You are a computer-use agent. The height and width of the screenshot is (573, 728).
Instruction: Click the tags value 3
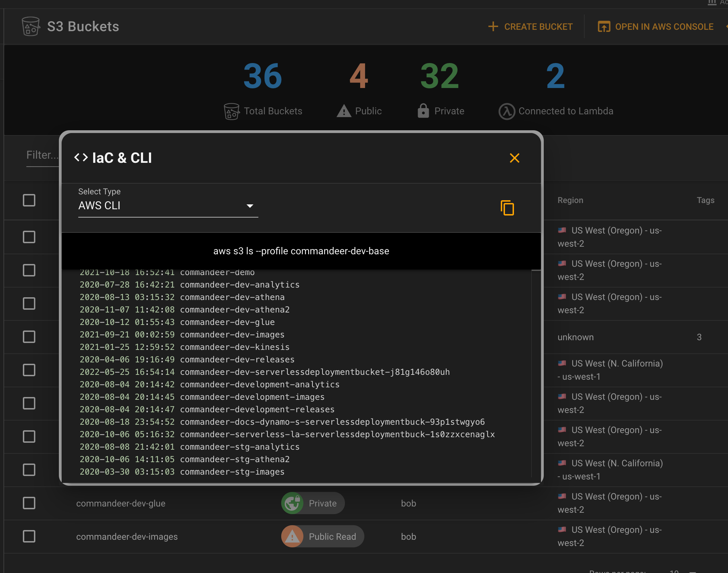point(699,337)
